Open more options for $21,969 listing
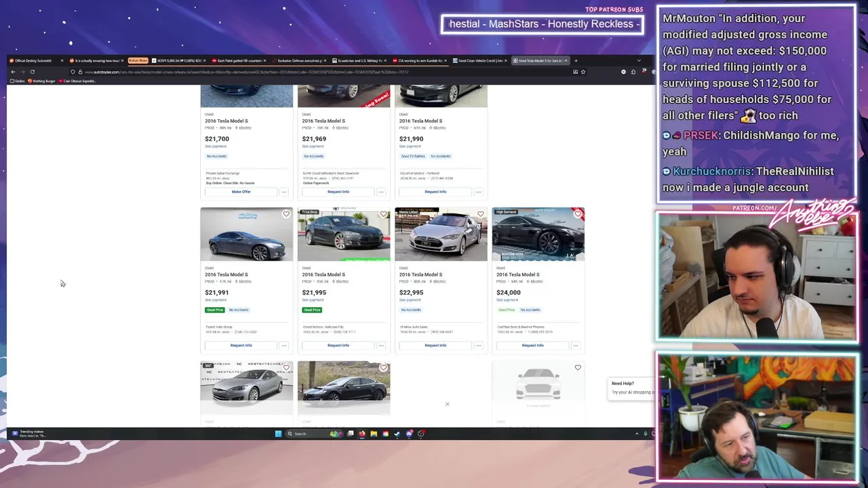 click(x=381, y=192)
